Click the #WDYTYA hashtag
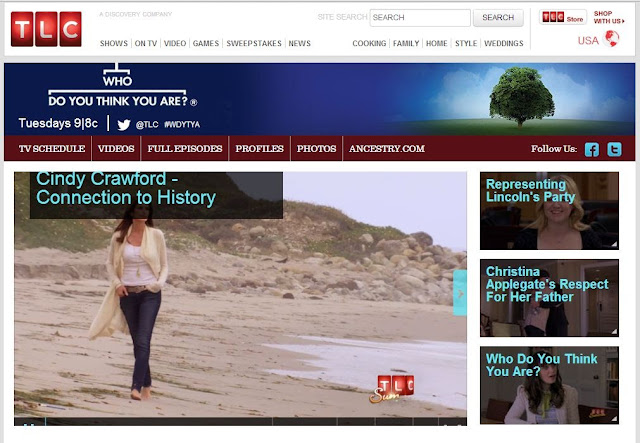The height and width of the screenshot is (443, 640). 182,125
